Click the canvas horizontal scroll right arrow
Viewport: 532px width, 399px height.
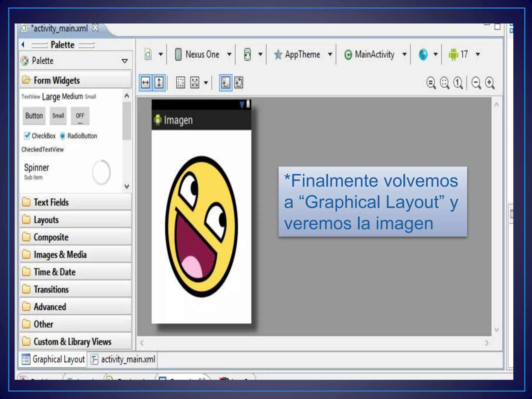click(486, 343)
